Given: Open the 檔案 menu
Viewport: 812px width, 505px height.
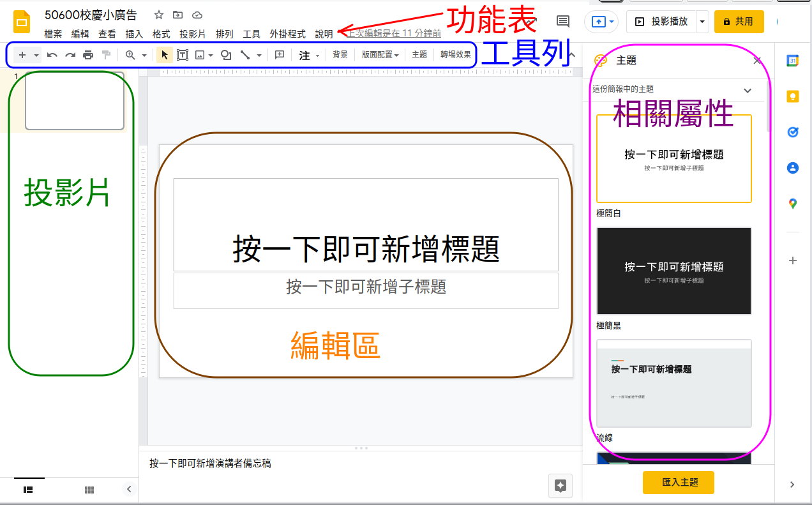Looking at the screenshot, I should (x=53, y=34).
